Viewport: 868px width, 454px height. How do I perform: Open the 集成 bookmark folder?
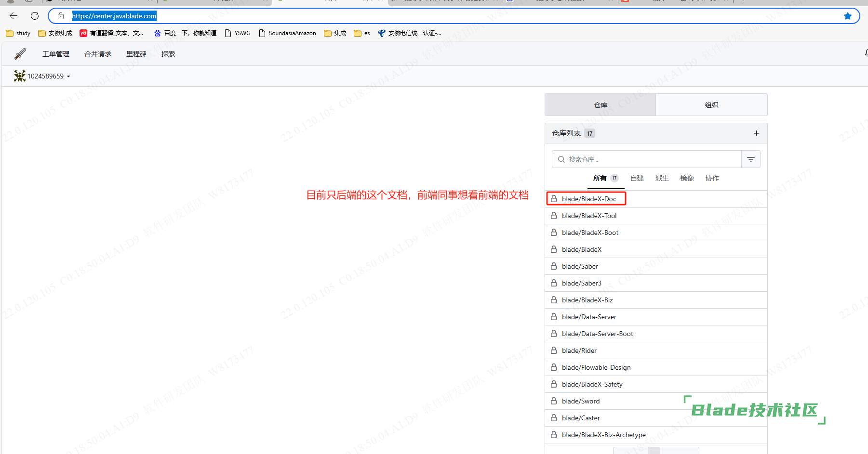click(x=335, y=33)
